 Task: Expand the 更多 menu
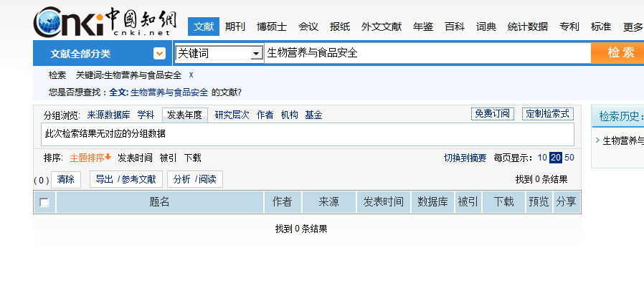[x=633, y=27]
